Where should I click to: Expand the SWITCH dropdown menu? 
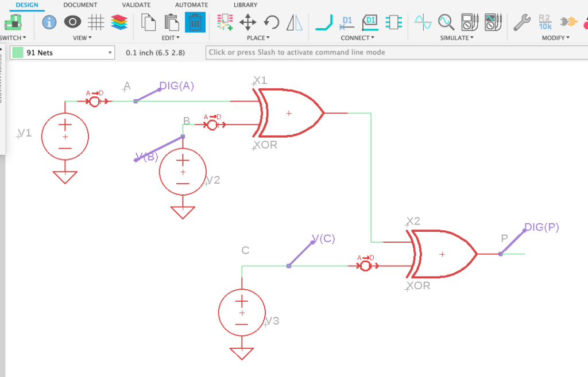click(x=13, y=38)
